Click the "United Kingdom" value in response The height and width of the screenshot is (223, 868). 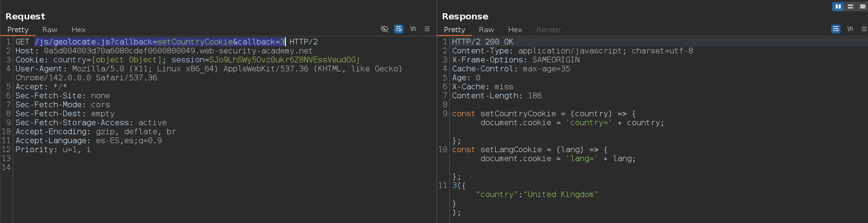(x=560, y=195)
